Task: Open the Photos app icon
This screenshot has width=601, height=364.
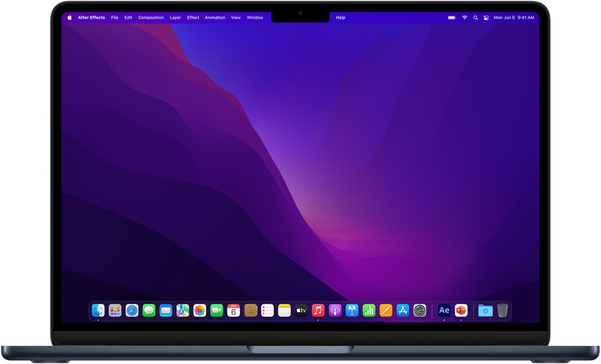Action: tap(199, 311)
